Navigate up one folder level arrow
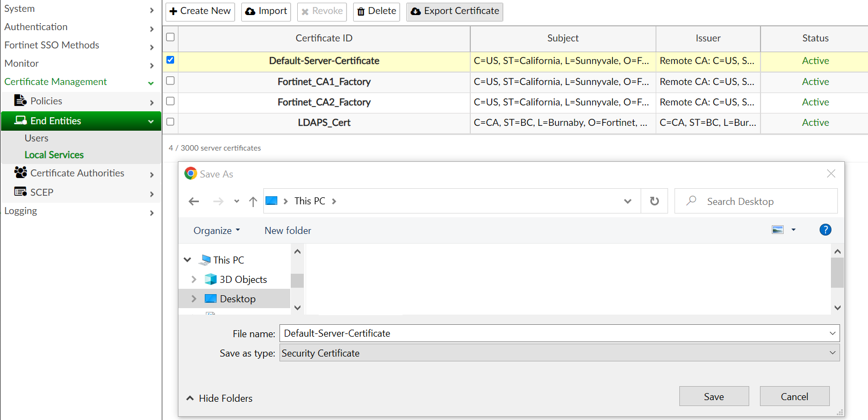The height and width of the screenshot is (420, 868). point(253,201)
